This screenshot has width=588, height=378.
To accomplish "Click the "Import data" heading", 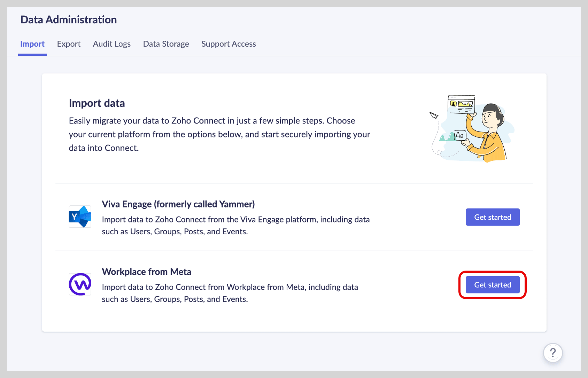I will (97, 103).
